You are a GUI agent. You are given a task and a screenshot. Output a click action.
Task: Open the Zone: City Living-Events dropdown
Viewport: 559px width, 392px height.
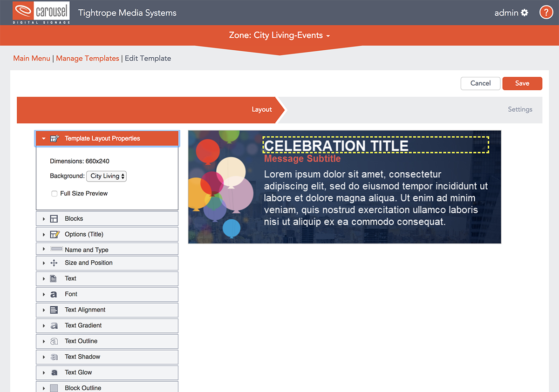279,35
